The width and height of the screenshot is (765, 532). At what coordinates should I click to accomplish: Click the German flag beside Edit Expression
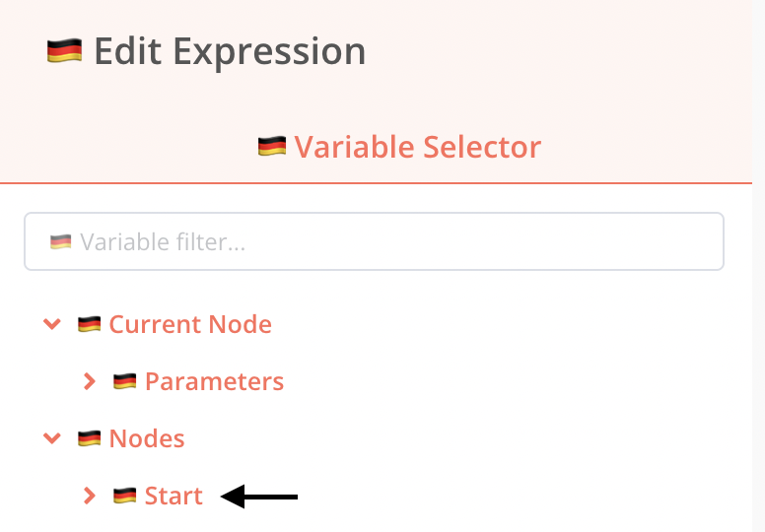tap(64, 51)
